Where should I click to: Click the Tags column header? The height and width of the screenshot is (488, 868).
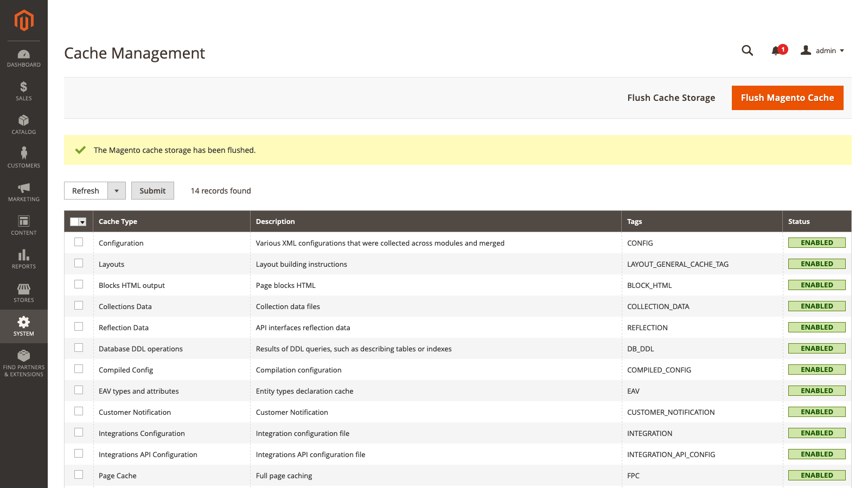[x=702, y=221]
